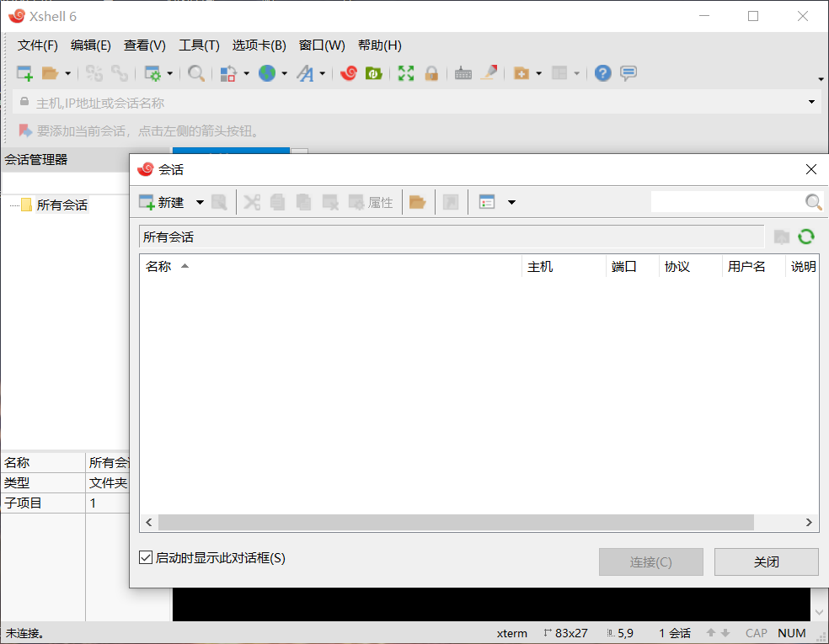
Task: Click the search input field in session dialog
Action: coord(728,202)
